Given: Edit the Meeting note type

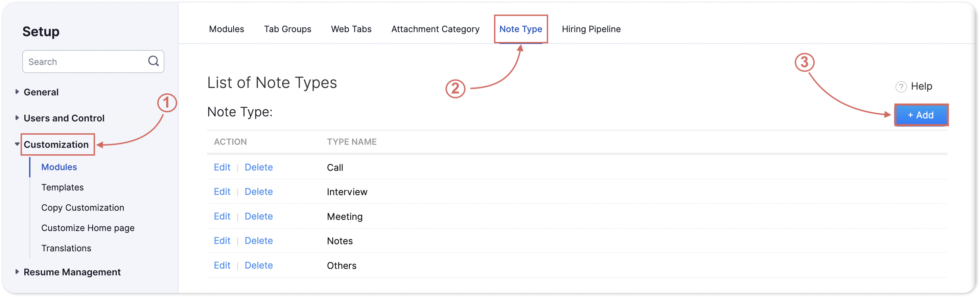Looking at the screenshot, I should pos(222,216).
